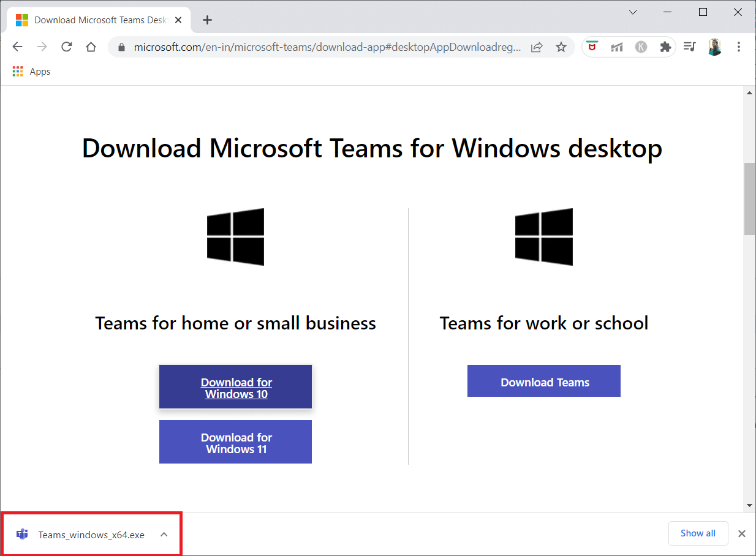Close the downloads bar
756x556 pixels.
[742, 534]
